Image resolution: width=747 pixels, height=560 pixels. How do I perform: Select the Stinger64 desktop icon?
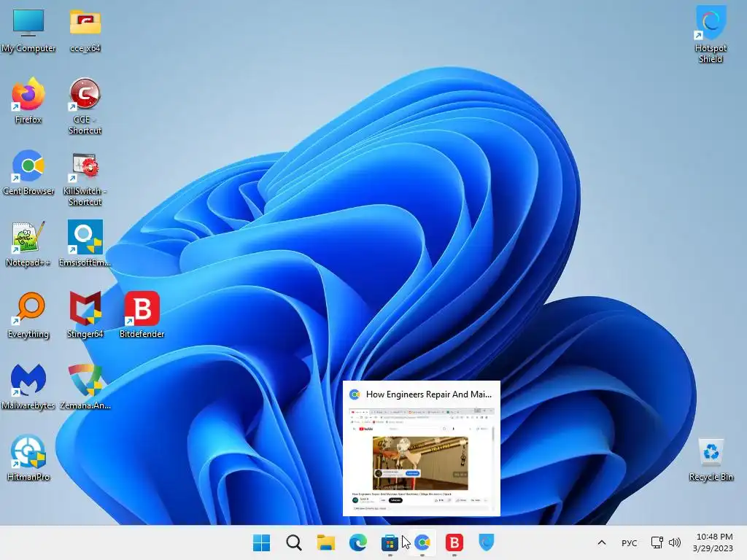pos(85,315)
